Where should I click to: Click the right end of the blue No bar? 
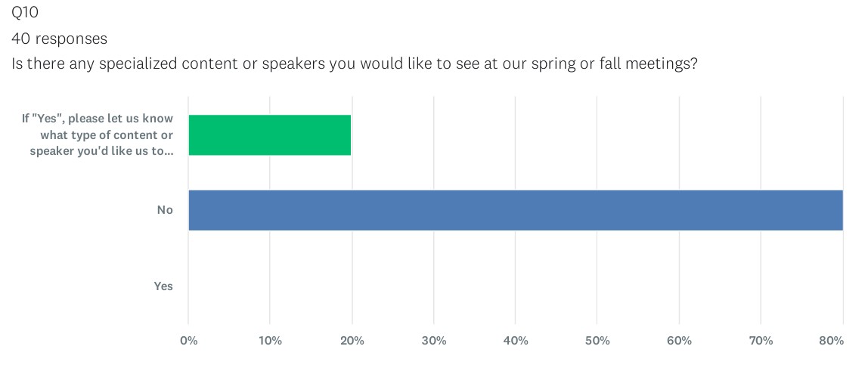(x=840, y=210)
